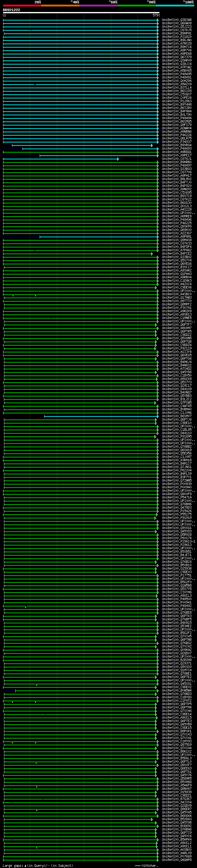The width and height of the screenshot is (197, 868).
Task: Open hit UniRef100_Q5JZZ3
Action: tap(177, 26)
